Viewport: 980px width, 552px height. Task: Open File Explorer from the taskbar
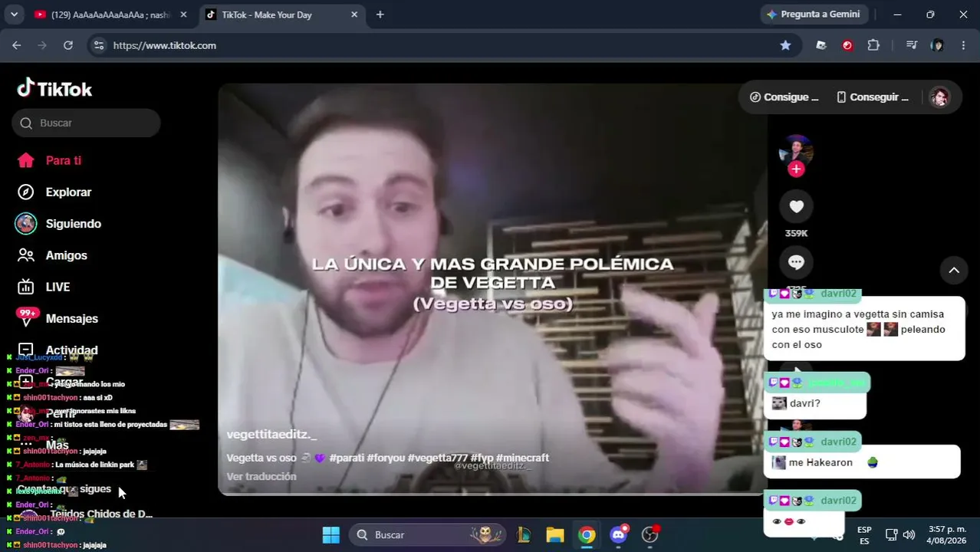[x=555, y=534]
